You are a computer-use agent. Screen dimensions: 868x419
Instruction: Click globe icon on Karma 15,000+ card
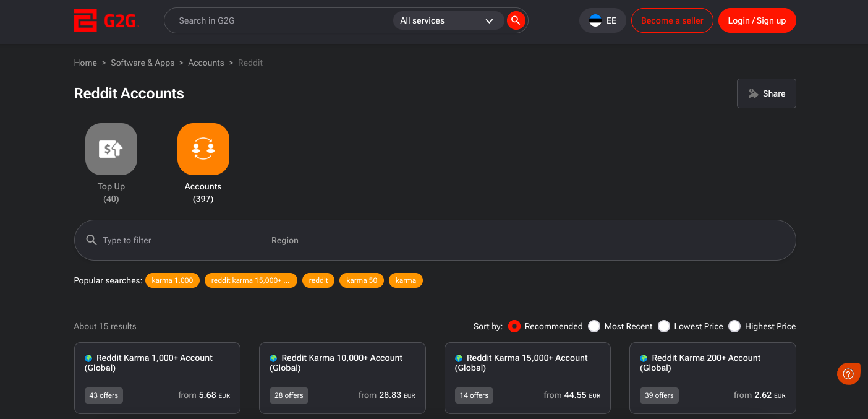459,358
